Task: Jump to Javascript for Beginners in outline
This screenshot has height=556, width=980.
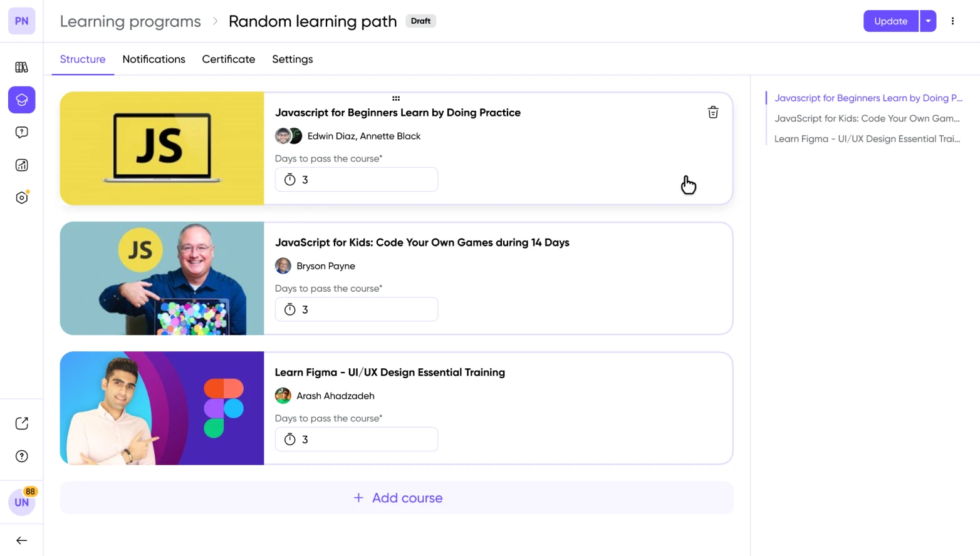Action: [868, 98]
